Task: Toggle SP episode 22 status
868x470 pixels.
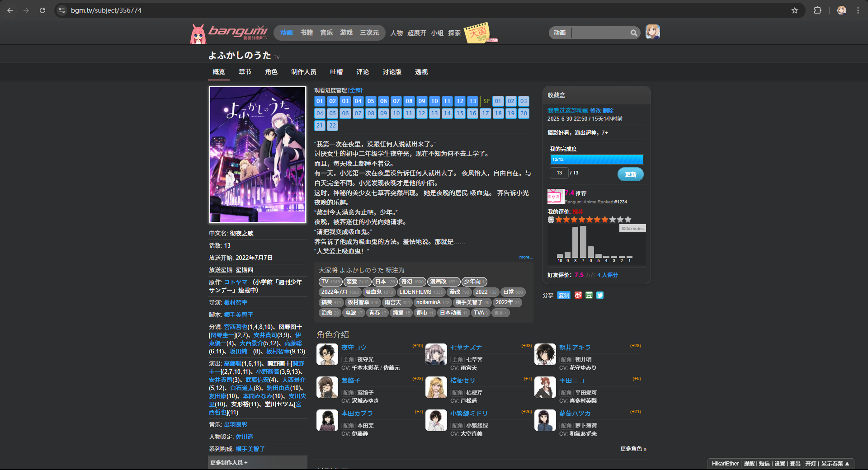Action: (x=332, y=126)
